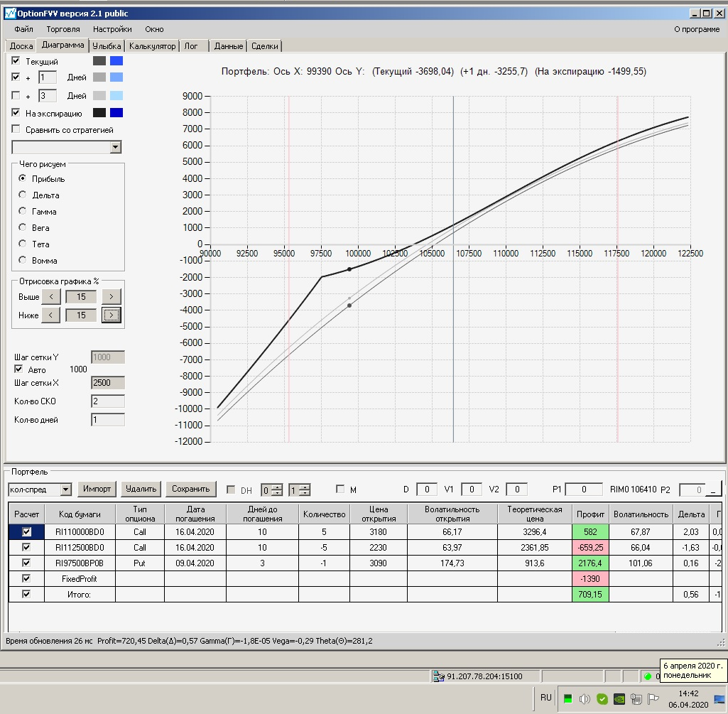Click the green status indicator light

click(648, 676)
